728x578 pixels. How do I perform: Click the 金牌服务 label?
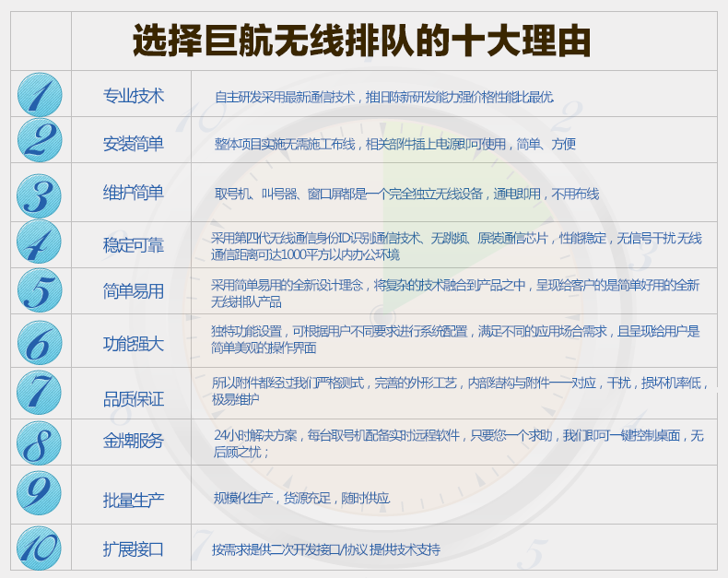(133, 441)
